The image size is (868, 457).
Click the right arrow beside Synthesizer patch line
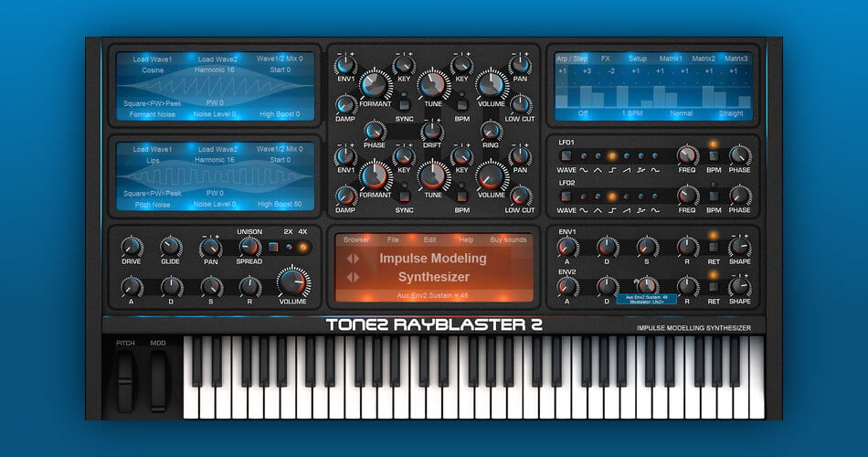pos(356,277)
